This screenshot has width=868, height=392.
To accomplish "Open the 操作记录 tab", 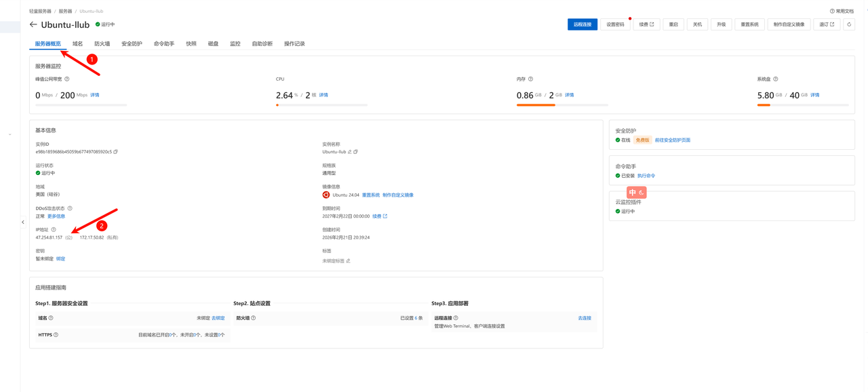I will (294, 44).
